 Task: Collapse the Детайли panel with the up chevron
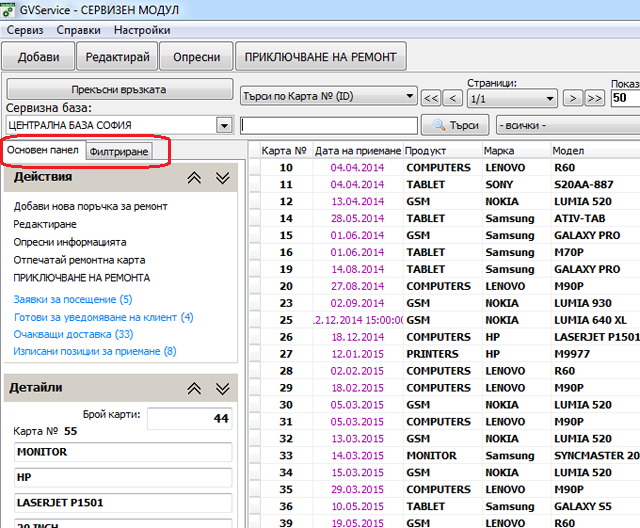[194, 388]
